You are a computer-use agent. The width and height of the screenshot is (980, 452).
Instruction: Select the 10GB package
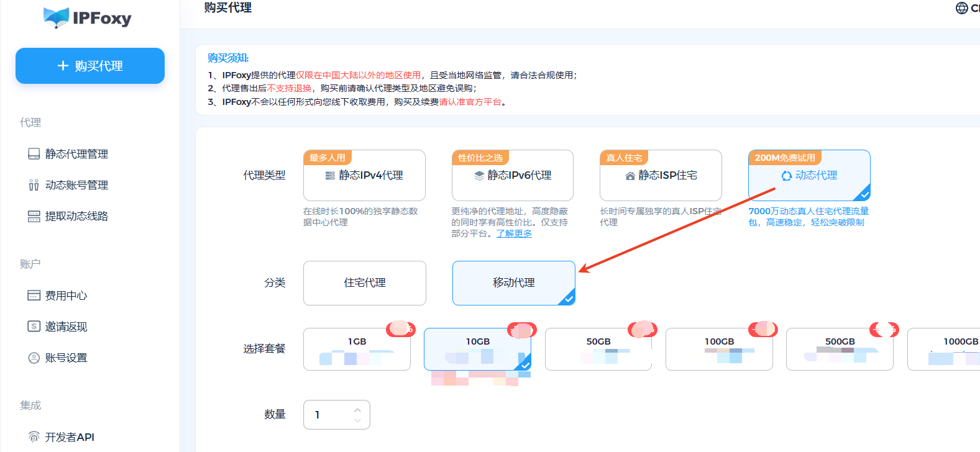(x=478, y=349)
